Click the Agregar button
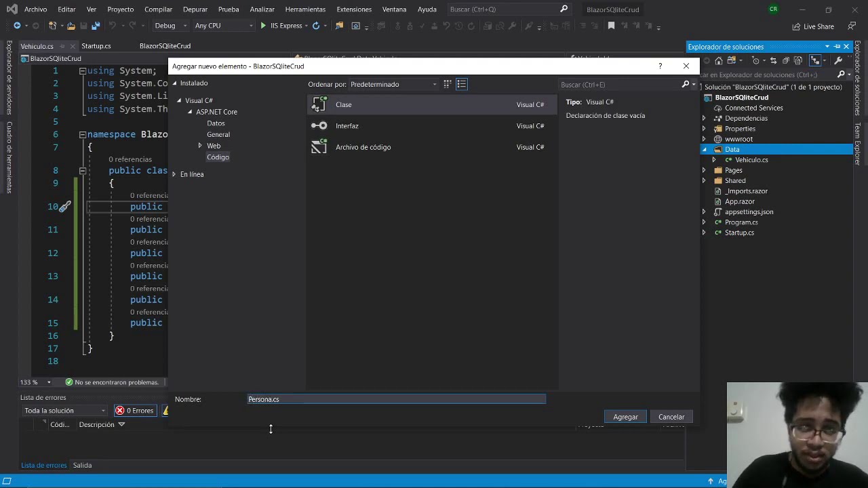The width and height of the screenshot is (868, 488). 625,417
